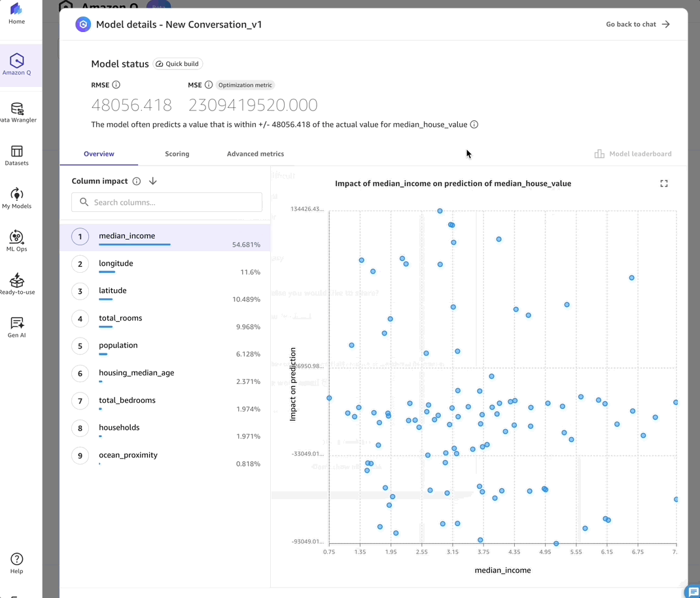This screenshot has width=700, height=598.
Task: Open Ready-to-use models
Action: [x=17, y=284]
